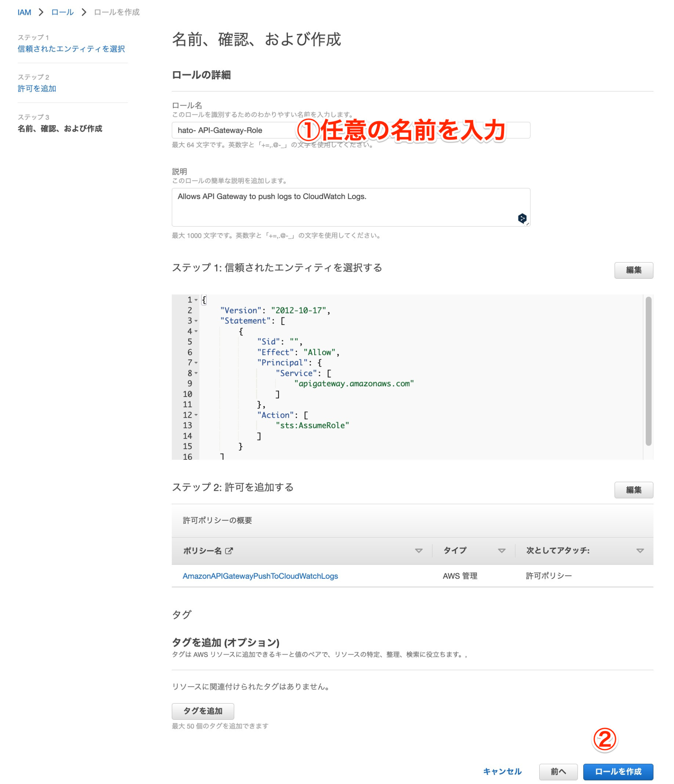Viewport: 674px width, 784px height.
Task: Navigate to ロール via the breadcrumb
Action: 62,12
